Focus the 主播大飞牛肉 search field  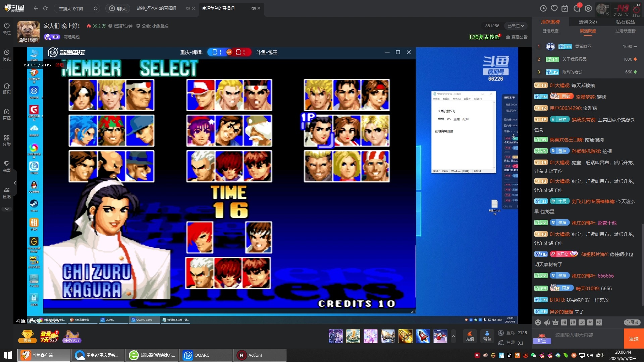[x=74, y=8]
